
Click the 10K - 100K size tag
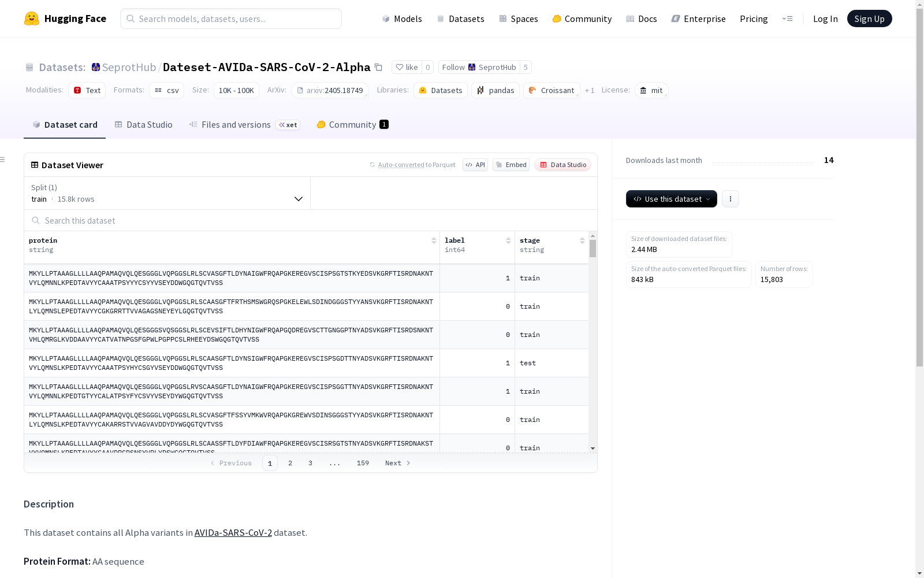236,90
